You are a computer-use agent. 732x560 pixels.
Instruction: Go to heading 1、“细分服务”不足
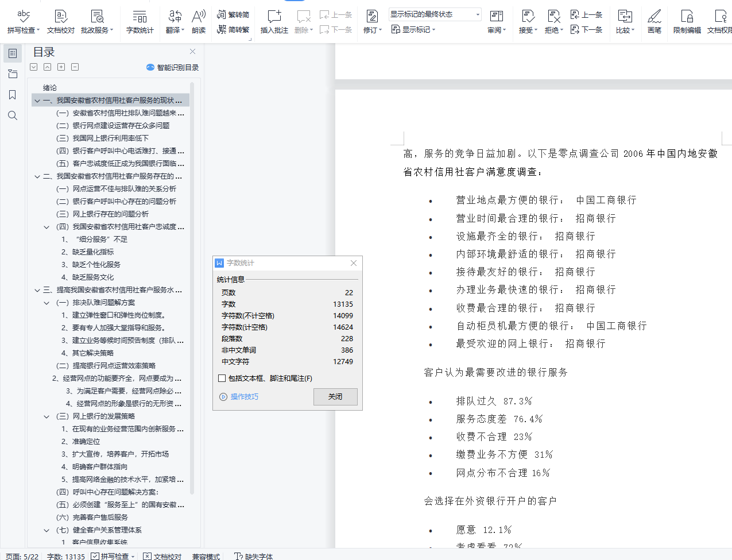point(95,240)
